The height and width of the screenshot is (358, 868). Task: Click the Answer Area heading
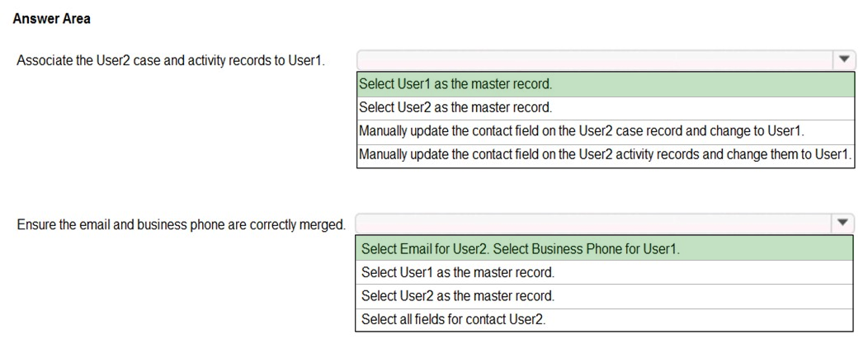[x=51, y=19]
